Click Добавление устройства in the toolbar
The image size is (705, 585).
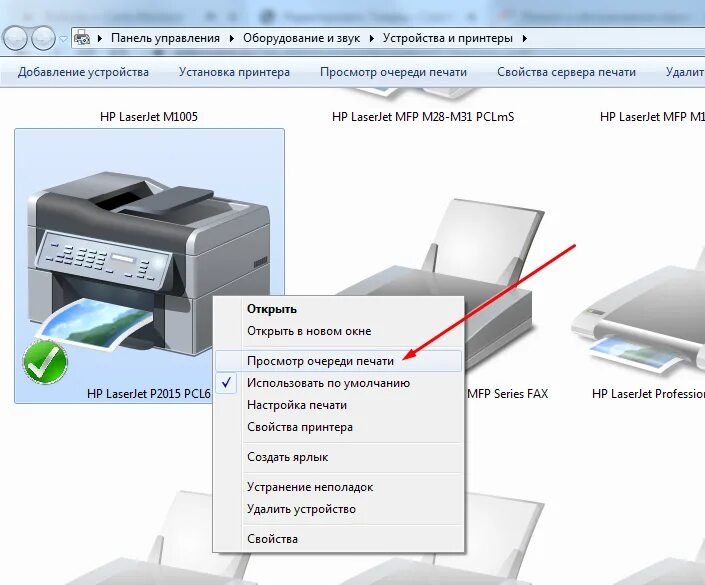83,72
